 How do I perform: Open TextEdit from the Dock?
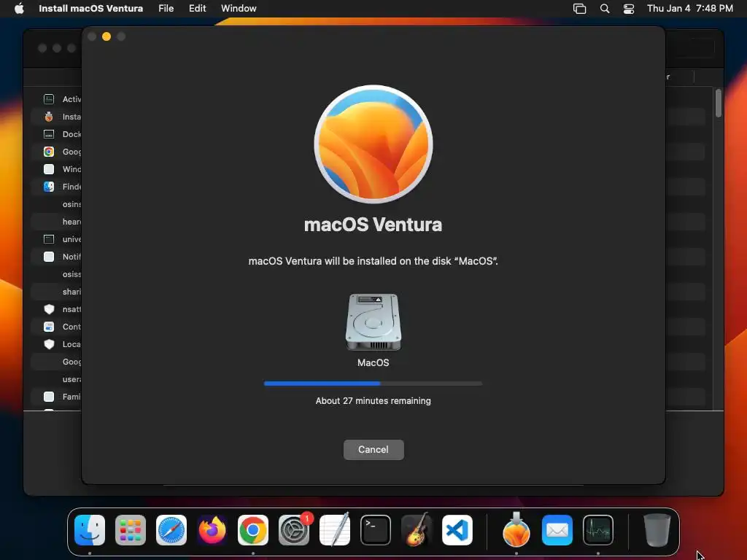(335, 530)
